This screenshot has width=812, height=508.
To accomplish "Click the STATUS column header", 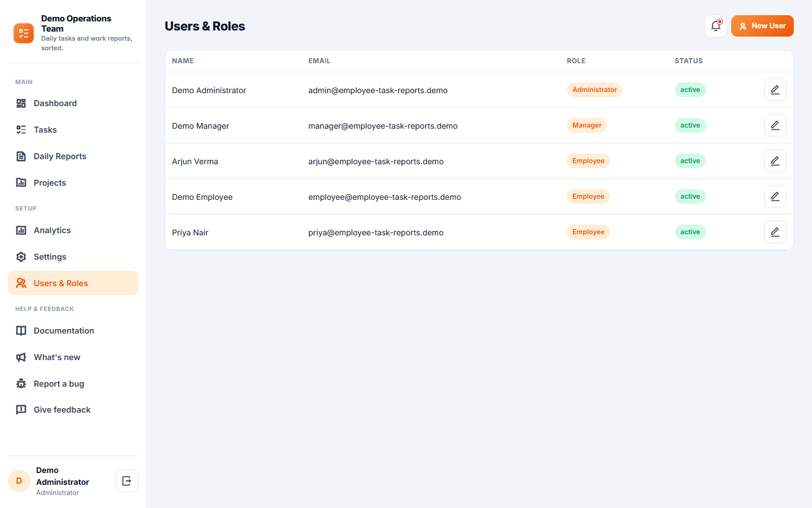I will coord(689,61).
